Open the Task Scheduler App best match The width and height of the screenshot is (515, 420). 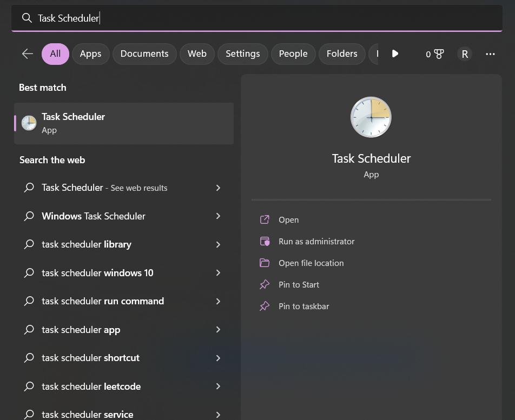124,123
